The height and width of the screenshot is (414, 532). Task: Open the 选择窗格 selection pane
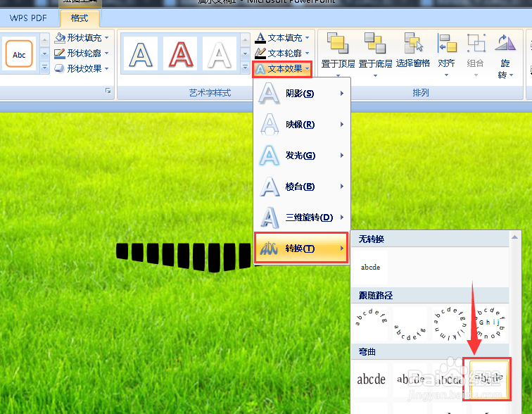(x=413, y=49)
